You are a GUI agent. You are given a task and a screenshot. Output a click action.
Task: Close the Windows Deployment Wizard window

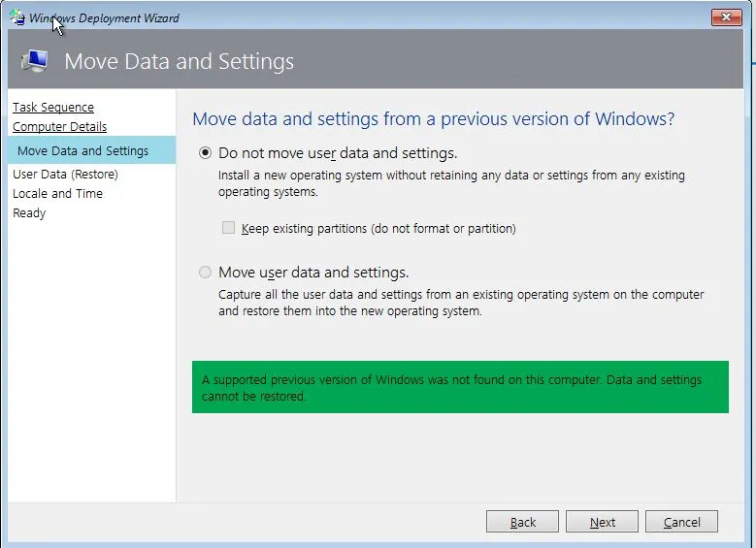coord(726,17)
